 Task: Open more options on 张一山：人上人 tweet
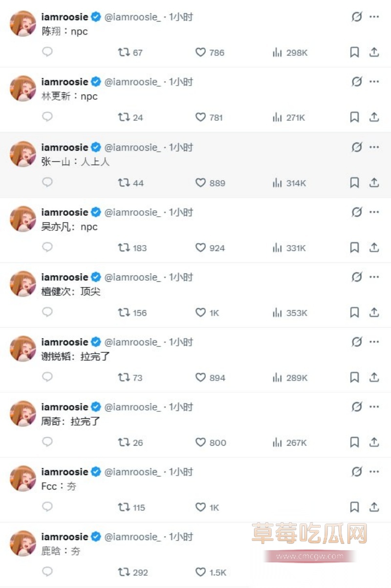point(374,147)
